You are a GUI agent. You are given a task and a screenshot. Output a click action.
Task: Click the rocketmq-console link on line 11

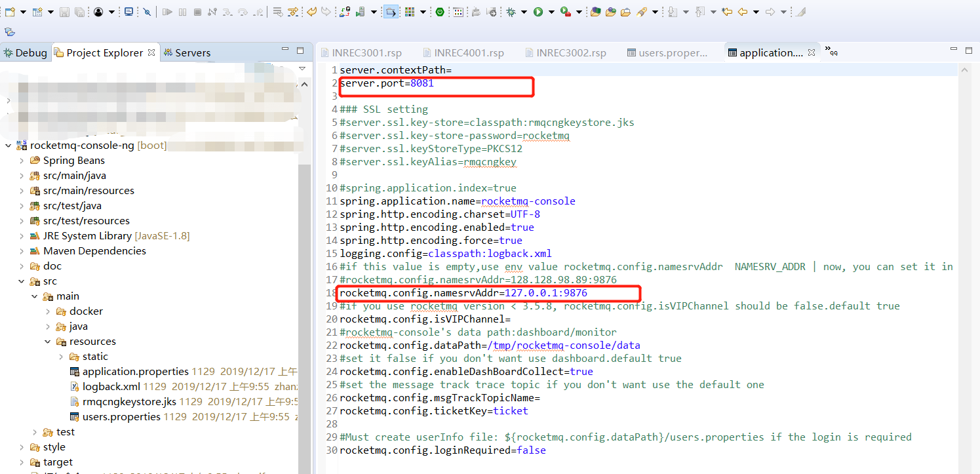pos(528,201)
